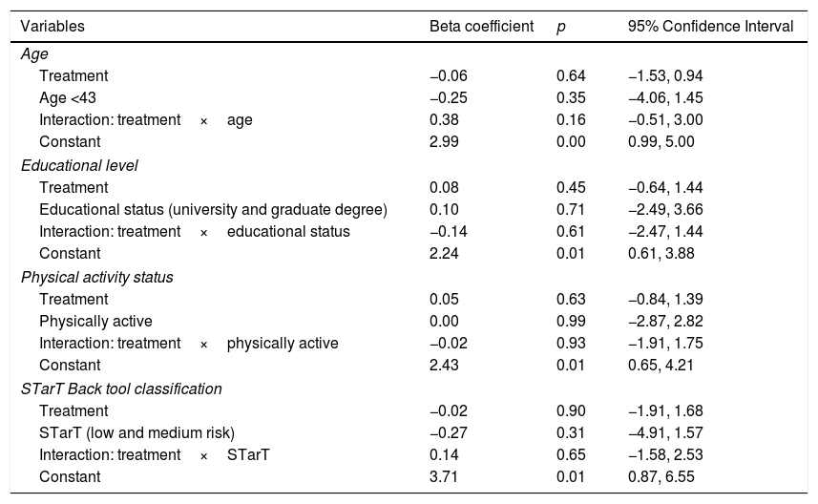
Task: Click the 'Beta coefficient' column header
Action: pos(481,27)
